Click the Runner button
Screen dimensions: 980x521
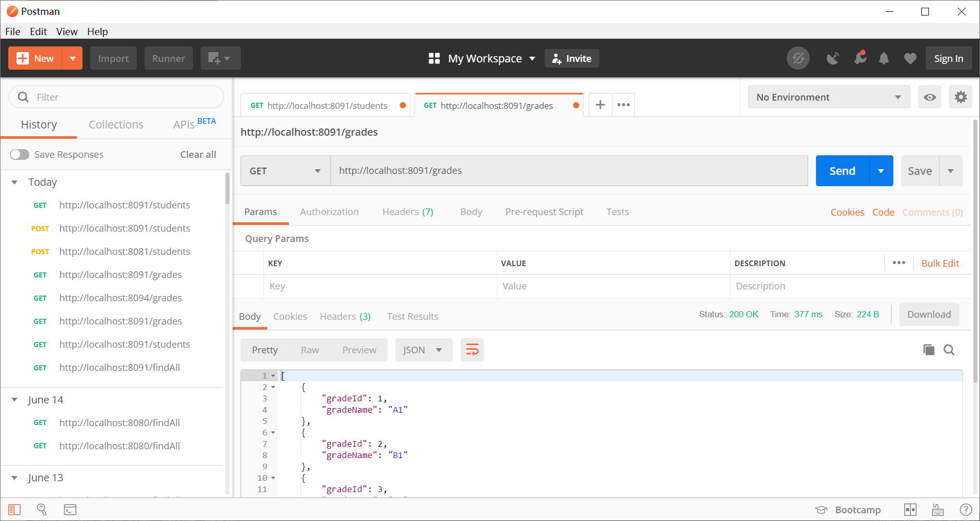pos(169,58)
